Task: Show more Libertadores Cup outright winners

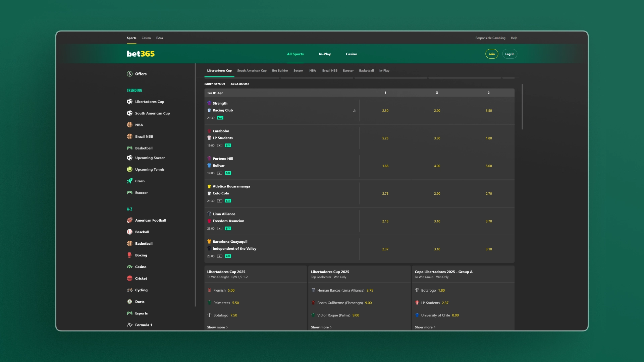Action: [x=217, y=327]
